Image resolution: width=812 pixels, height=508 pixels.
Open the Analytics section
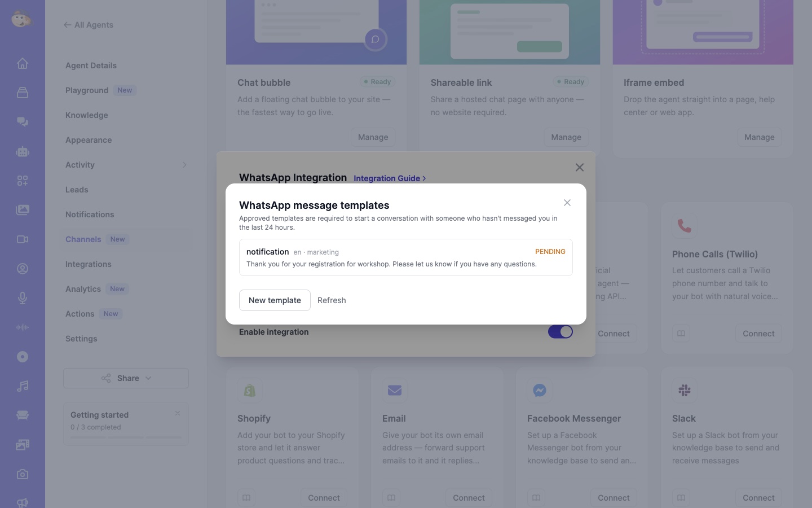click(x=83, y=289)
